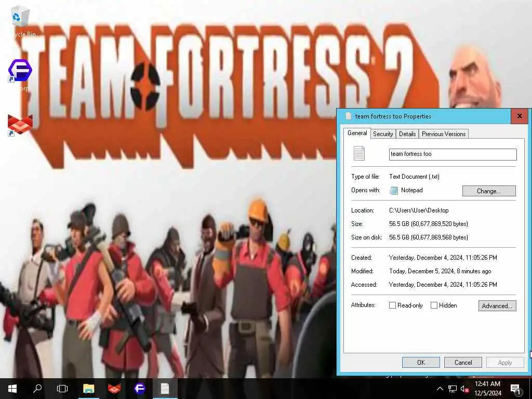Close the Properties dialog with red X
532x399 pixels.
point(520,116)
